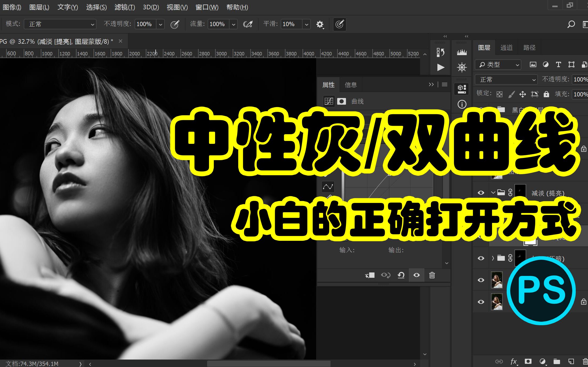Open smoothing options gear icon
588x367 pixels.
[320, 25]
